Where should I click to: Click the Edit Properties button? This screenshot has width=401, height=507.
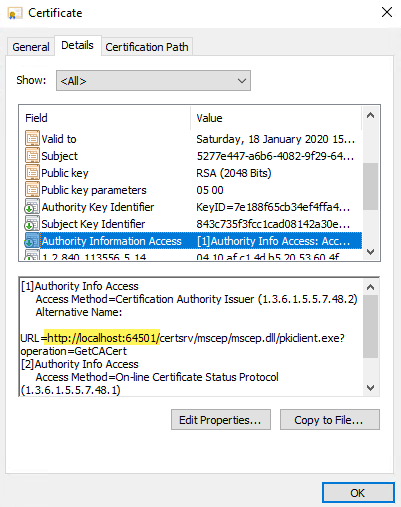click(x=221, y=420)
